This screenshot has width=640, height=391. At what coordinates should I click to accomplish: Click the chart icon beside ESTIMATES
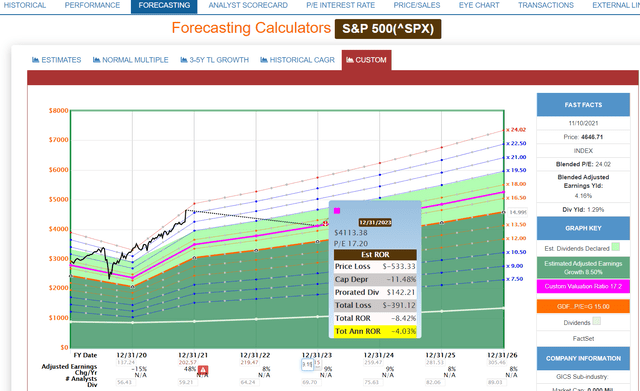click(x=36, y=60)
